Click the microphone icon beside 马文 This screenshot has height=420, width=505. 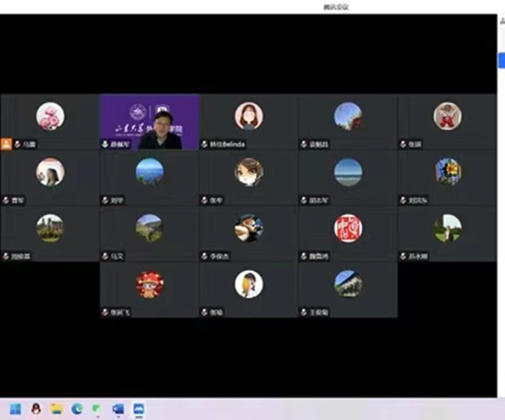click(x=105, y=256)
